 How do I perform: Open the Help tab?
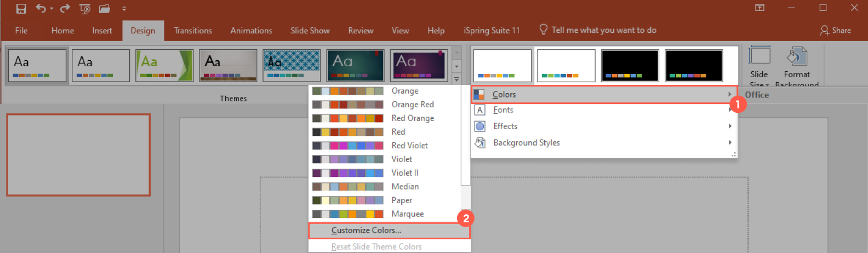tap(436, 31)
